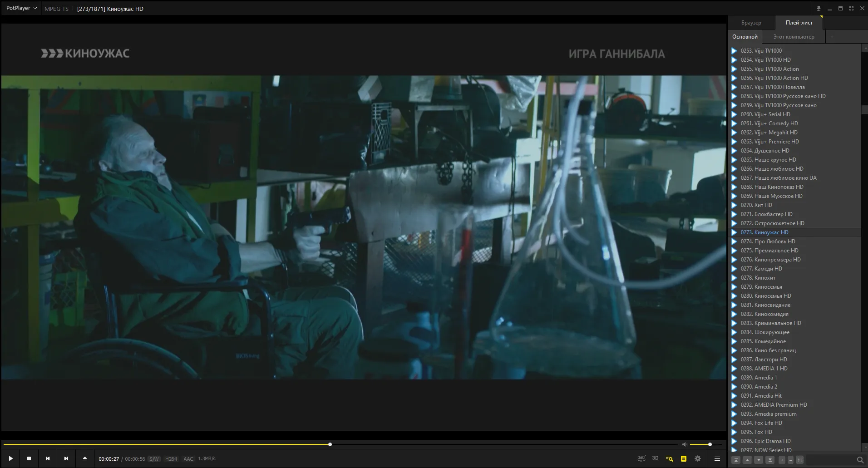Move selected playlist item down
The height and width of the screenshot is (468, 868).
(759, 460)
